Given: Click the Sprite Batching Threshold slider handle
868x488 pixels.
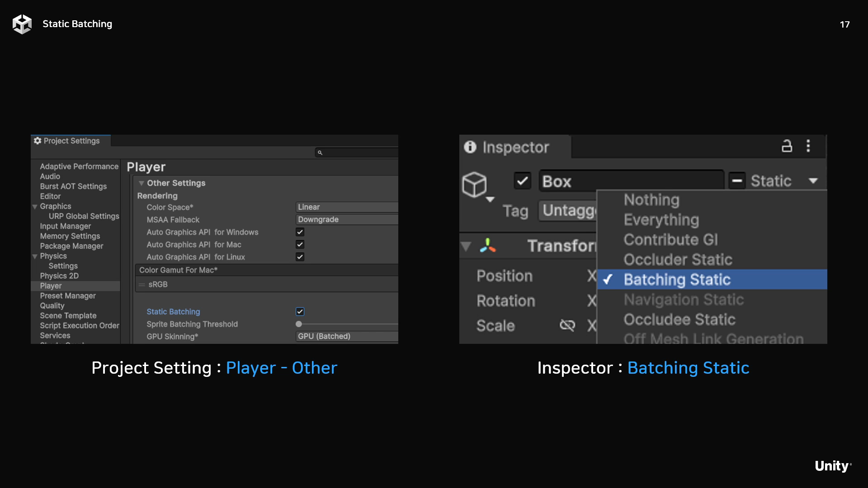Looking at the screenshot, I should 299,324.
